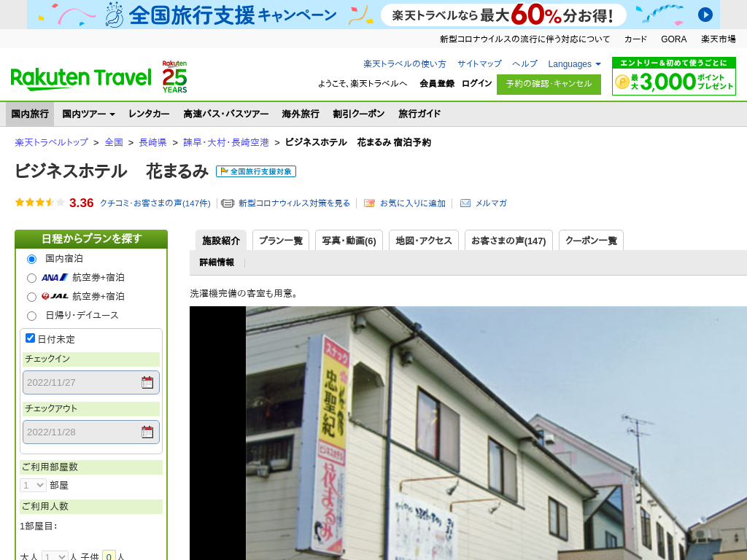Open the GORA top link
The width and height of the screenshot is (747, 560).
[673, 39]
